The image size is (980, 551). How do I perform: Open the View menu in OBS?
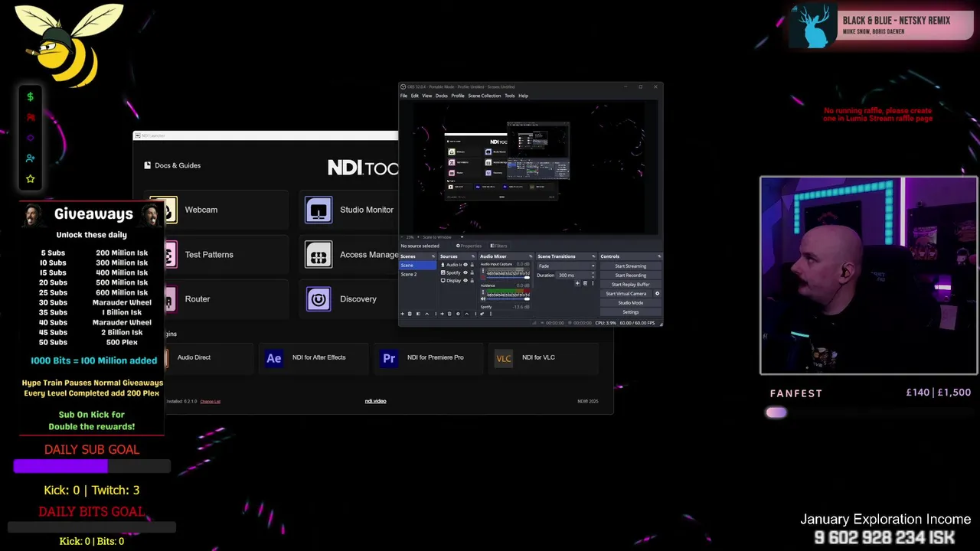pos(427,96)
